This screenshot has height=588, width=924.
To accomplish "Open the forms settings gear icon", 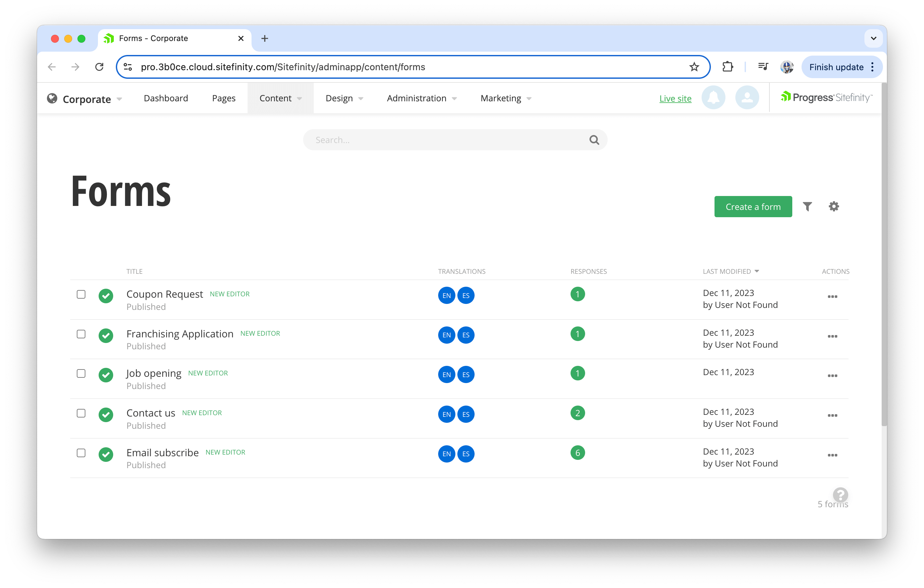I will click(x=833, y=207).
